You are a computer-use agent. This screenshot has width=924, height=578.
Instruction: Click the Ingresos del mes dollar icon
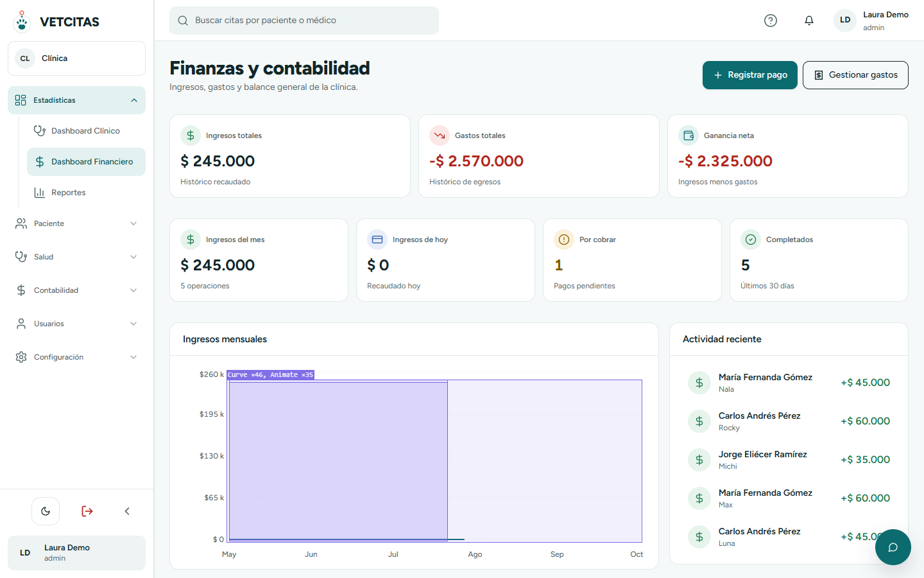(x=191, y=240)
